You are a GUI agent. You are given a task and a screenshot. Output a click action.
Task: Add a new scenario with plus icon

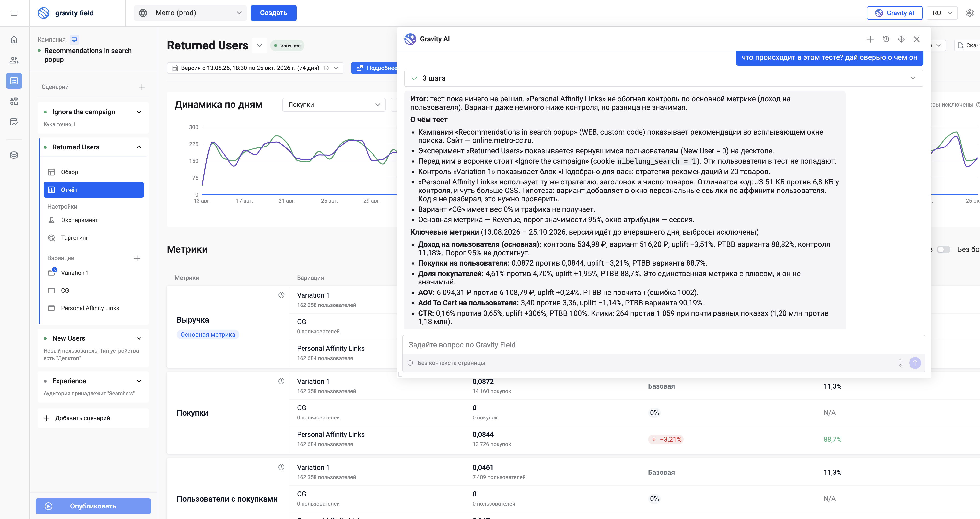(142, 87)
